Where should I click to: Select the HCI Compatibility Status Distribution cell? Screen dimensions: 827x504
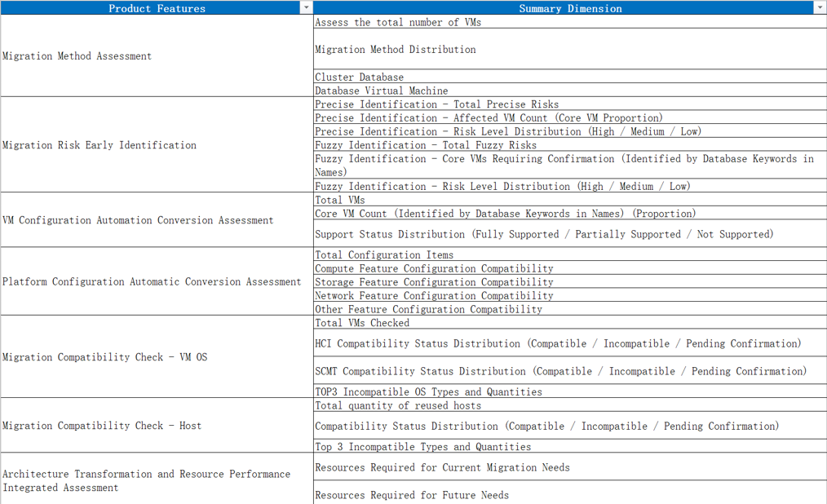(570, 343)
